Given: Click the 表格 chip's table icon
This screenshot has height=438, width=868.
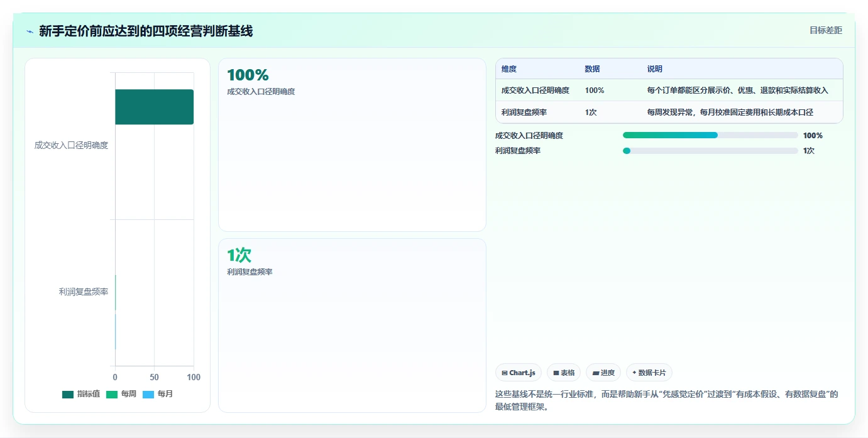Looking at the screenshot, I should point(556,373).
